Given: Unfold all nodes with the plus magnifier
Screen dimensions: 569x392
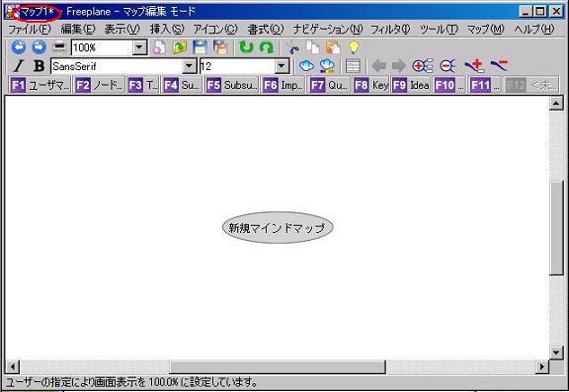Looking at the screenshot, I should coord(423,66).
